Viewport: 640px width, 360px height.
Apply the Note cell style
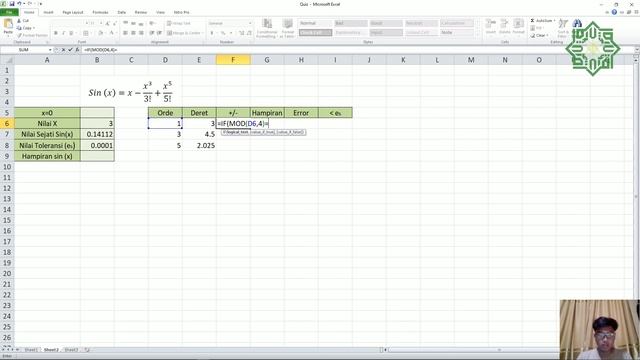(x=457, y=33)
